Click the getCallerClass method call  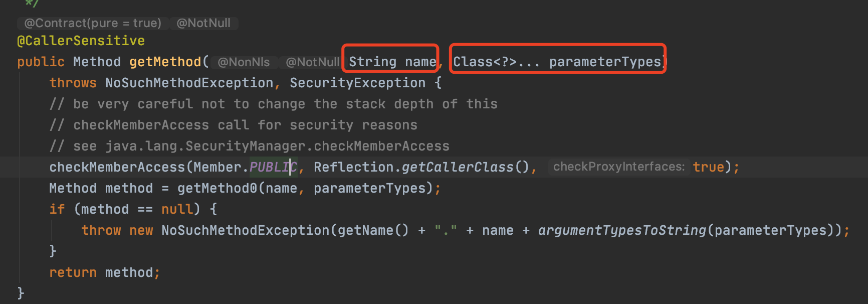click(458, 167)
